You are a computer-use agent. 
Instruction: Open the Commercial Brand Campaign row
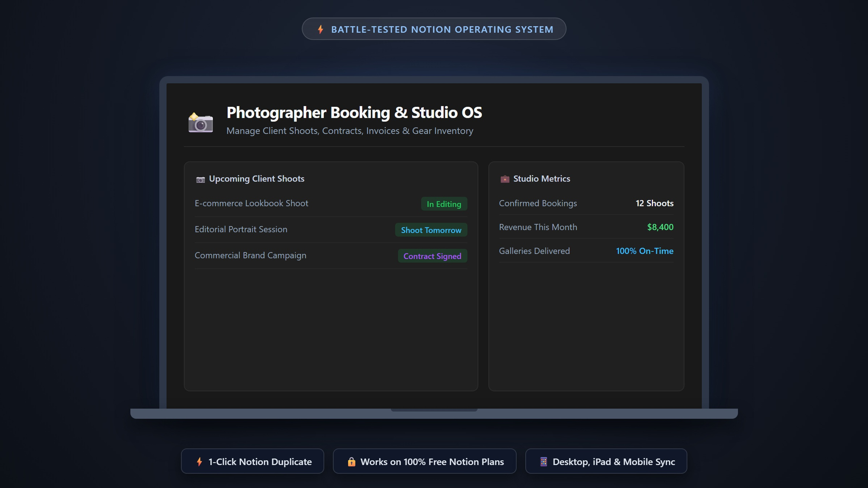click(331, 256)
